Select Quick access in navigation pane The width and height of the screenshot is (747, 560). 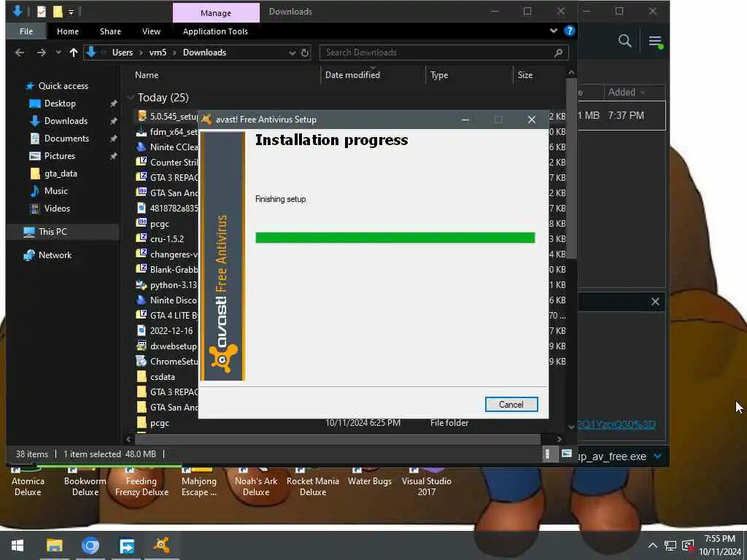tap(63, 86)
